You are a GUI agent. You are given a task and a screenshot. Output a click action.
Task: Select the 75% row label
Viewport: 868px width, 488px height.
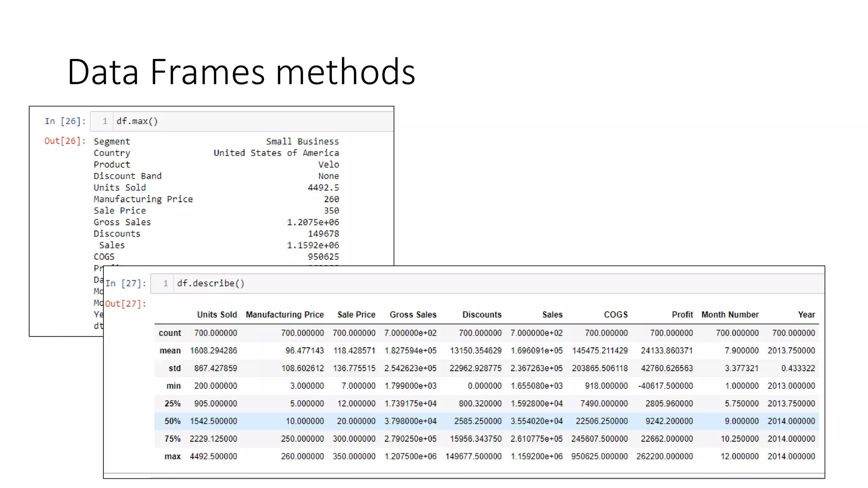coord(172,439)
